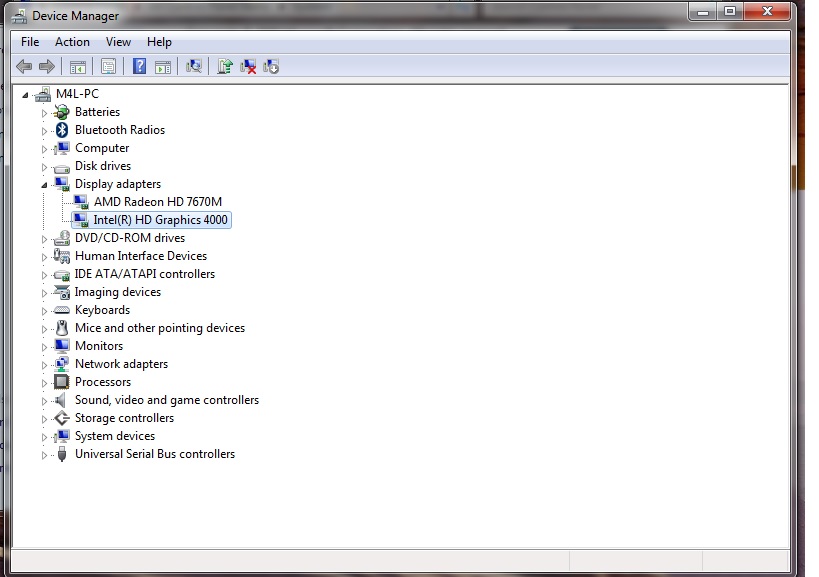Open the Action menu
819x577 pixels.
click(x=72, y=42)
